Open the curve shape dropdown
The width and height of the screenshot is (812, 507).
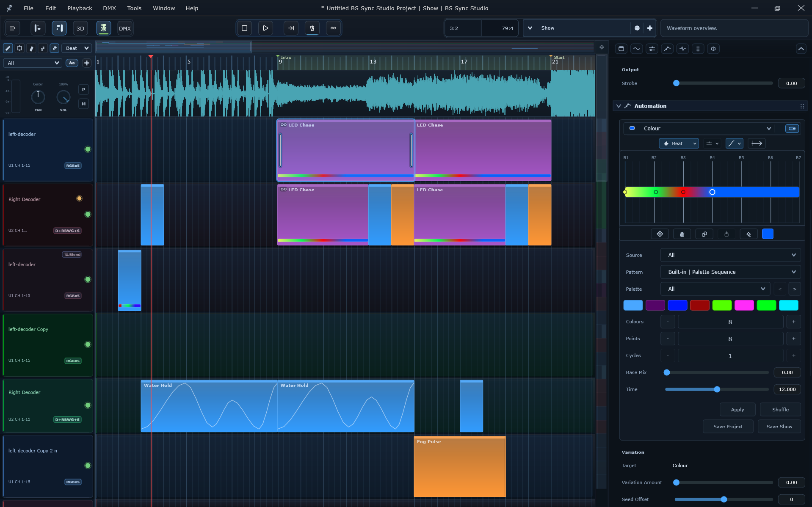coord(734,143)
